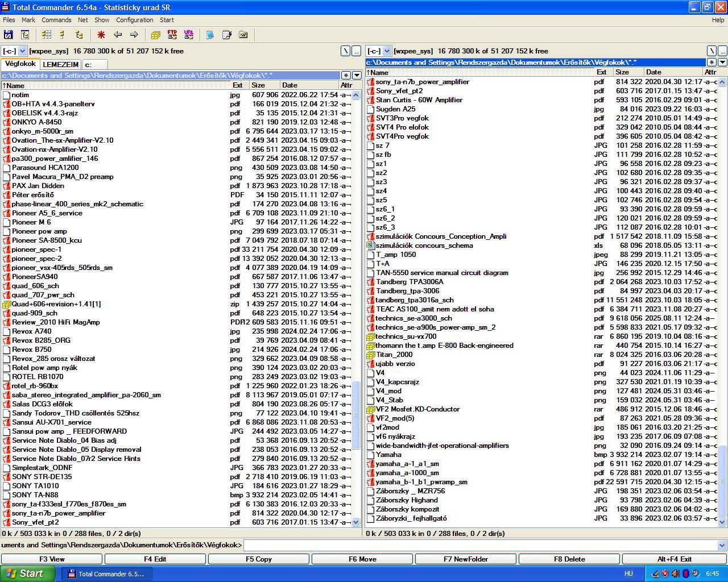The image size is (728, 582).
Task: Click the Total Commander taskbar button
Action: (x=106, y=573)
